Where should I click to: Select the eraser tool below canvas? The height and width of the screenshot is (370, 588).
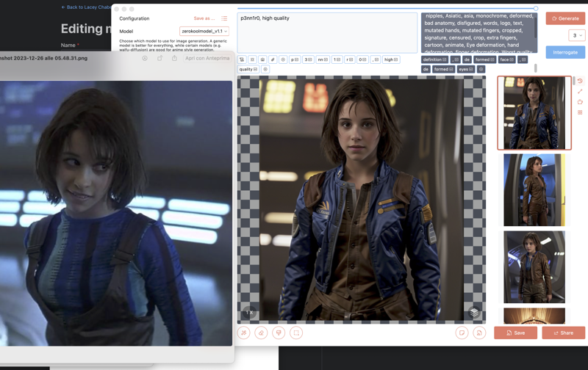pyautogui.click(x=261, y=333)
